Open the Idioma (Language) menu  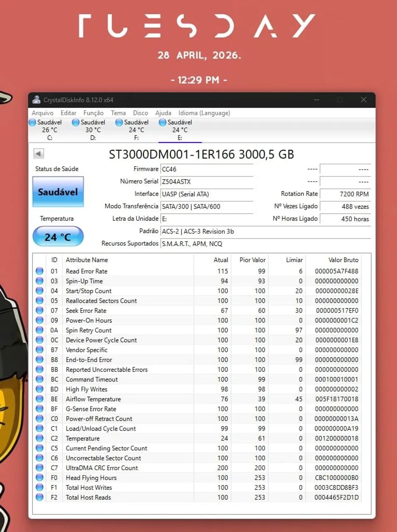pyautogui.click(x=204, y=113)
